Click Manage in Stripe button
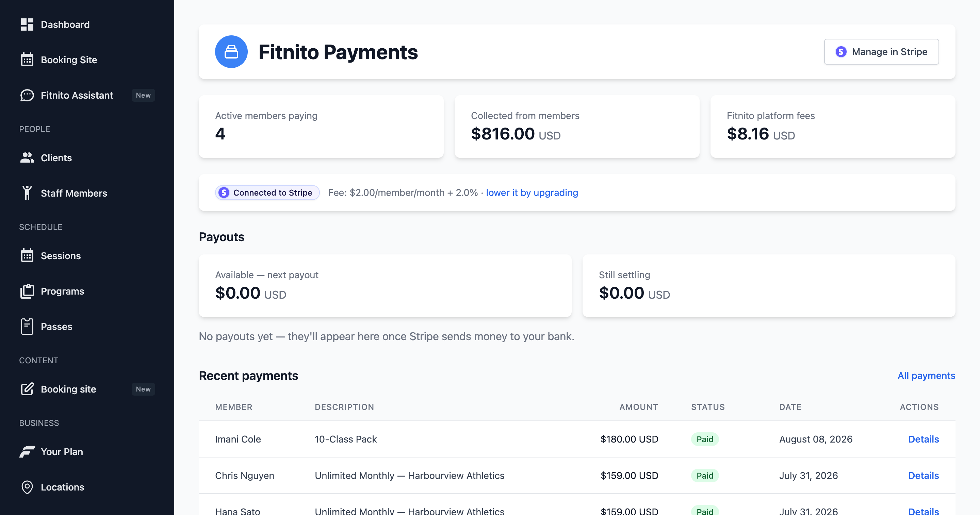This screenshot has width=980, height=515. pos(881,52)
